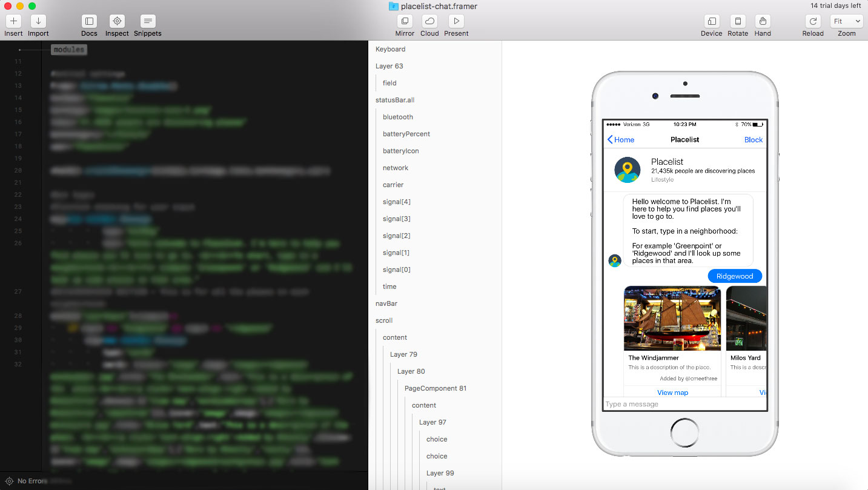The image size is (868, 490).
Task: Click small bot avatar beside chat message
Action: tap(615, 260)
